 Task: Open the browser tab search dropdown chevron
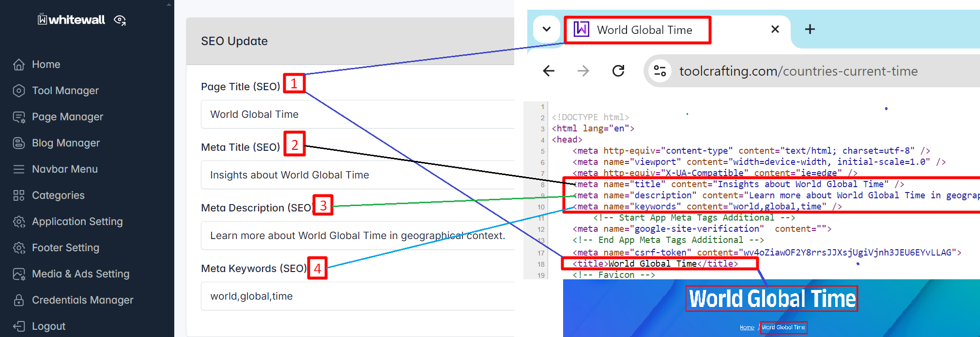pyautogui.click(x=547, y=29)
